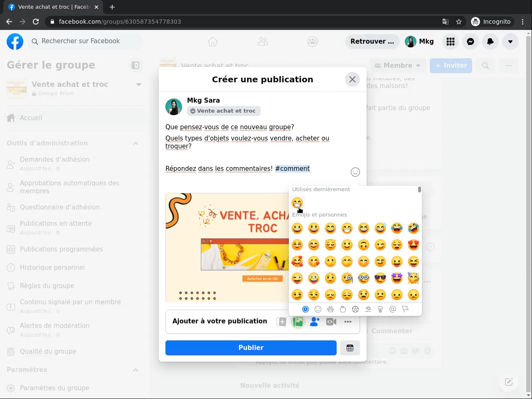Click the album plus icon beside Ajouter

click(281, 322)
